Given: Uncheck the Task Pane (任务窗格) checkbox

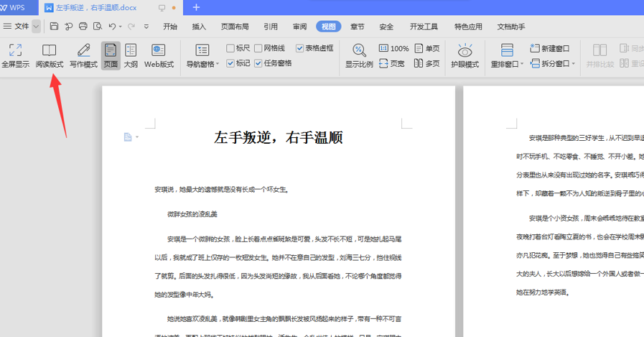Looking at the screenshot, I should click(258, 63).
